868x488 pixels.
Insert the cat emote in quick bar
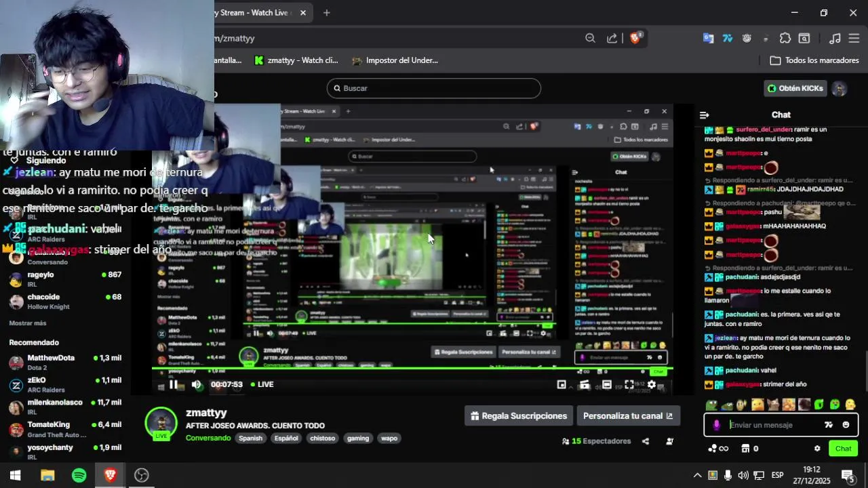773,405
